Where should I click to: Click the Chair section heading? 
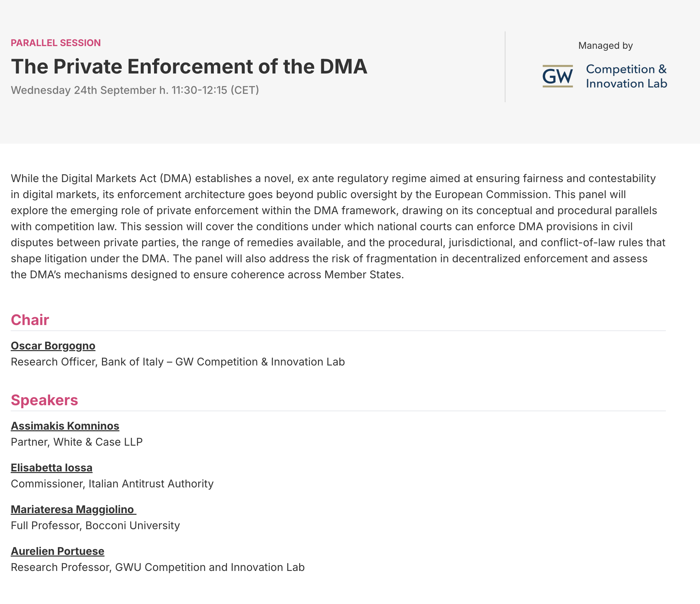pyautogui.click(x=30, y=320)
